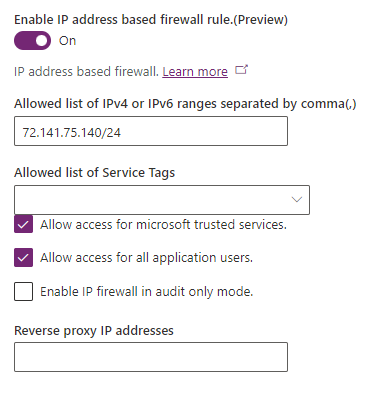
Task: Click the audit only mode label text
Action: (x=147, y=292)
